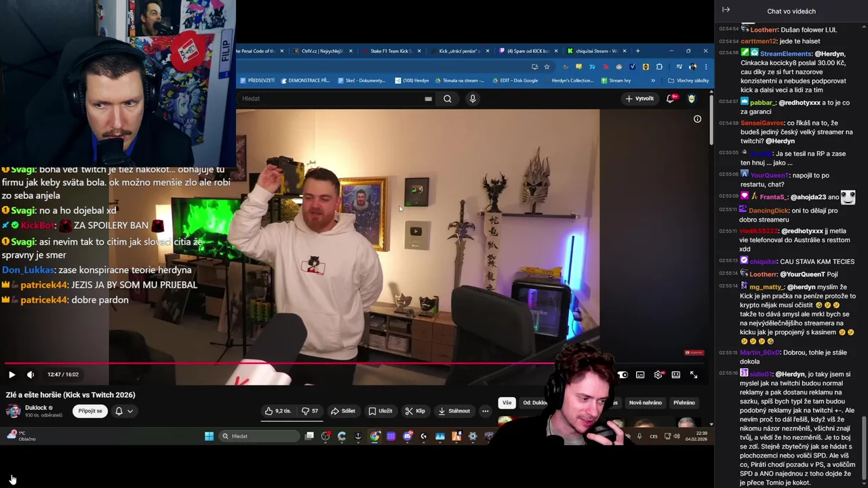Click the info icon on the video
The image size is (868, 488).
tap(697, 119)
